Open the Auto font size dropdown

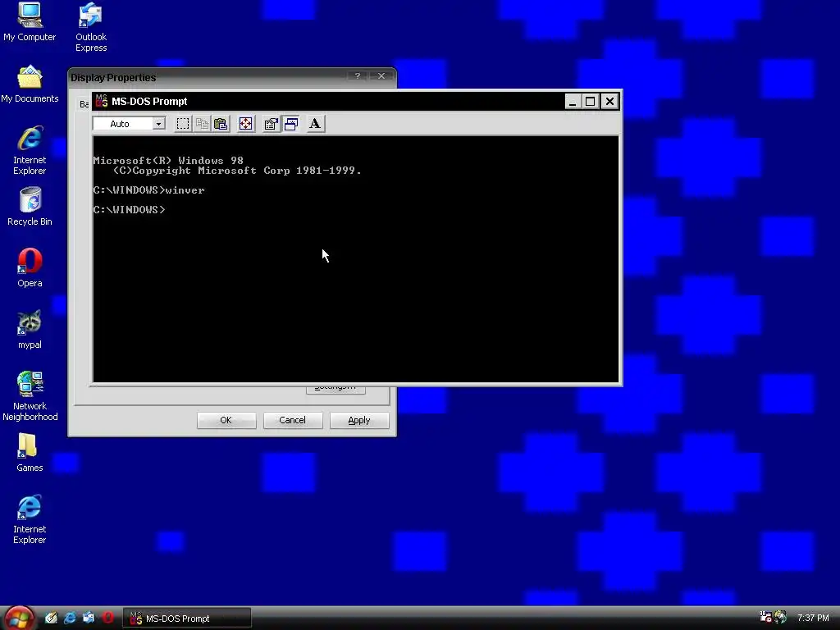pyautogui.click(x=158, y=124)
